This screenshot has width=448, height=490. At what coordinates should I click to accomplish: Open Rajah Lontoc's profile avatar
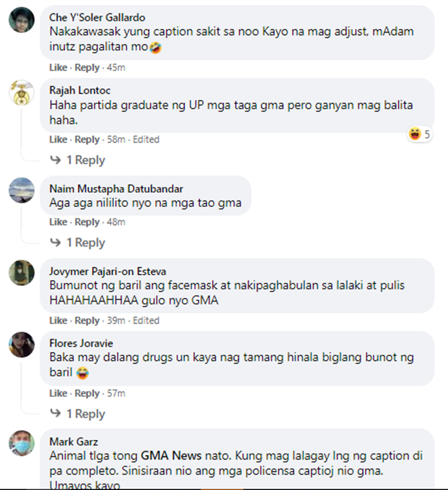point(22,93)
